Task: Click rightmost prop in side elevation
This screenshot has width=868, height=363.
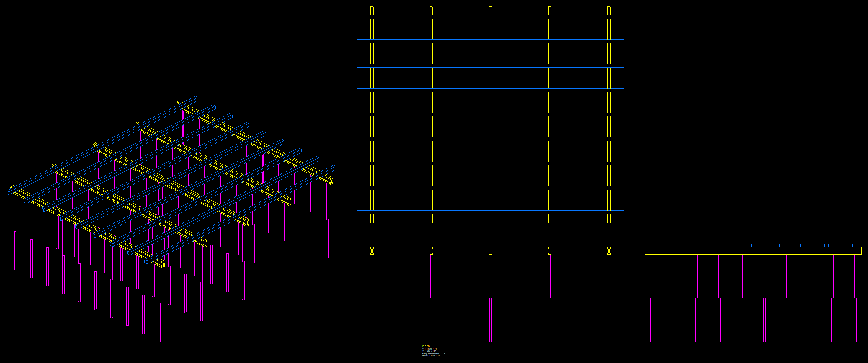Action: tap(855, 298)
